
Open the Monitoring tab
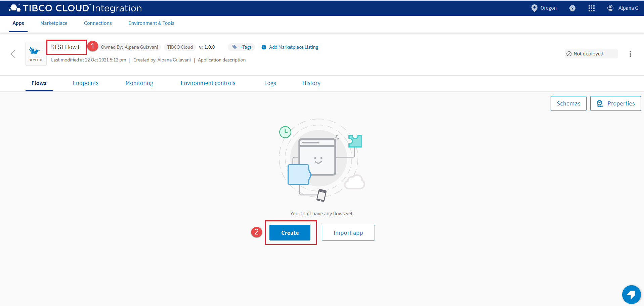[139, 83]
